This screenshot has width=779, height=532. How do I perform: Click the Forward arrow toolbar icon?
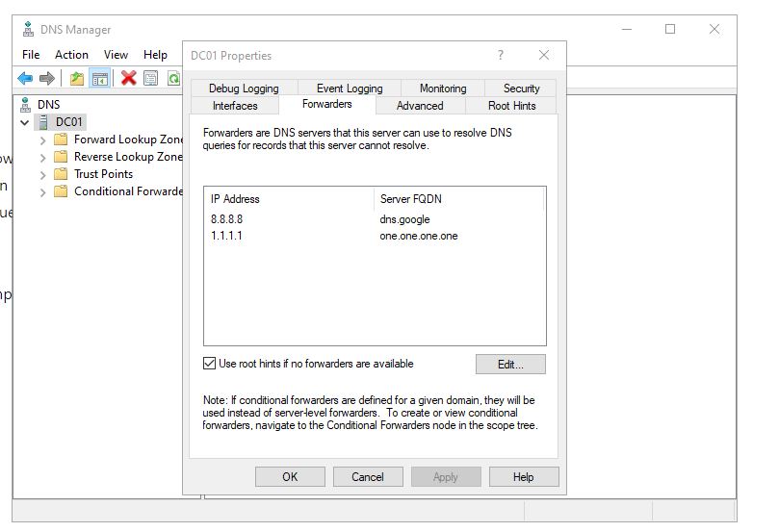tap(46, 78)
